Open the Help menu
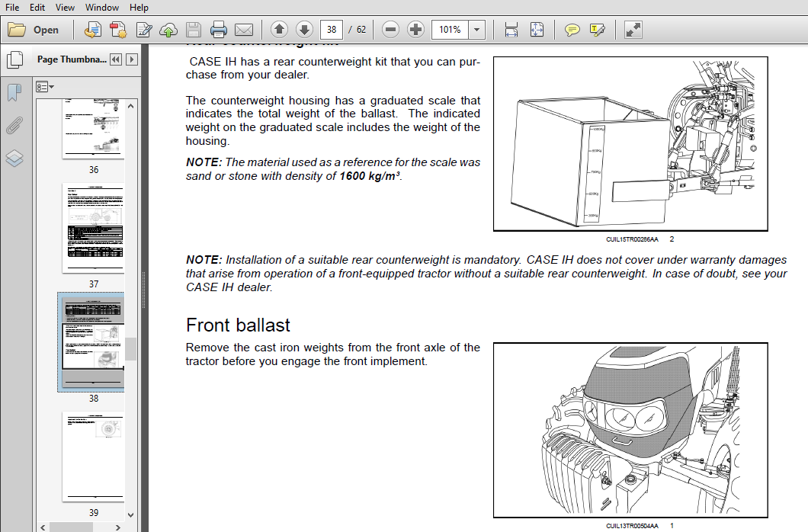The width and height of the screenshot is (808, 532). (x=139, y=7)
